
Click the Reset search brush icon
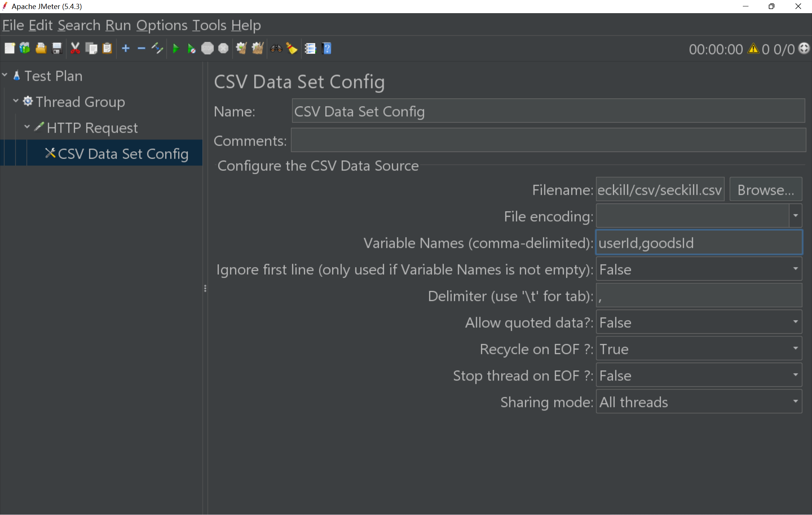point(292,49)
